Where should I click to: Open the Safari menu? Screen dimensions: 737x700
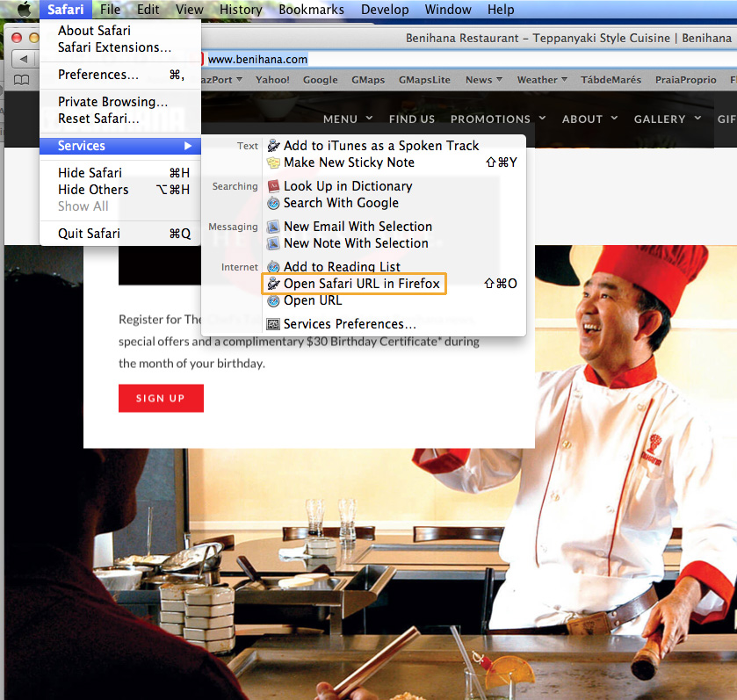pos(65,10)
